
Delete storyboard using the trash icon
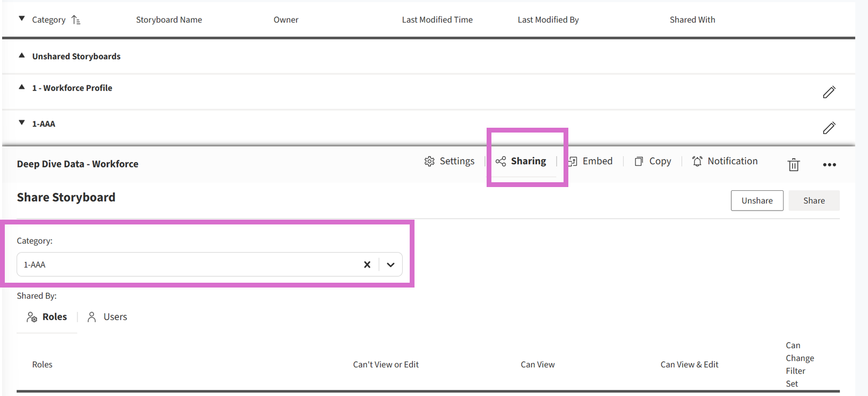[793, 165]
